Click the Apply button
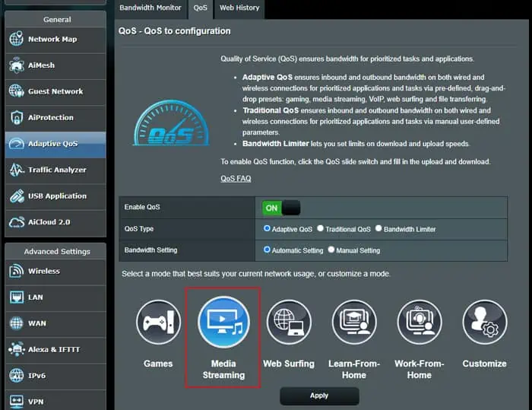 click(319, 396)
